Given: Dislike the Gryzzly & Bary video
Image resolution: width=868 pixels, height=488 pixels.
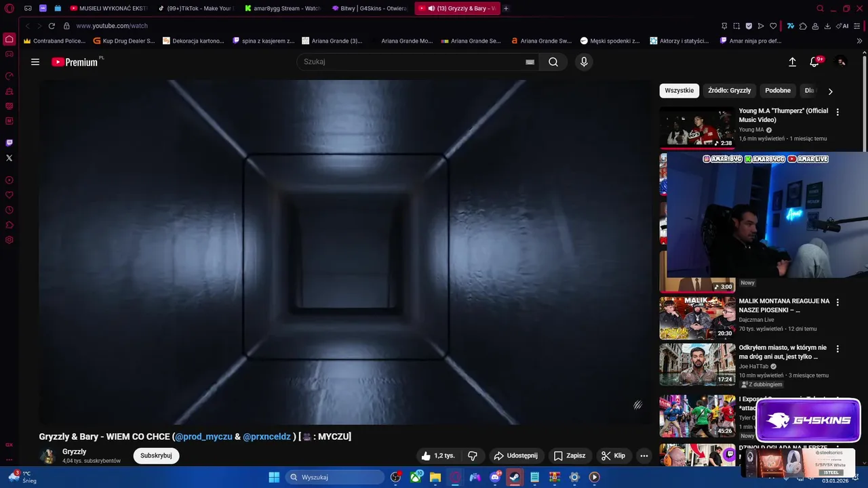Looking at the screenshot, I should 473,455.
